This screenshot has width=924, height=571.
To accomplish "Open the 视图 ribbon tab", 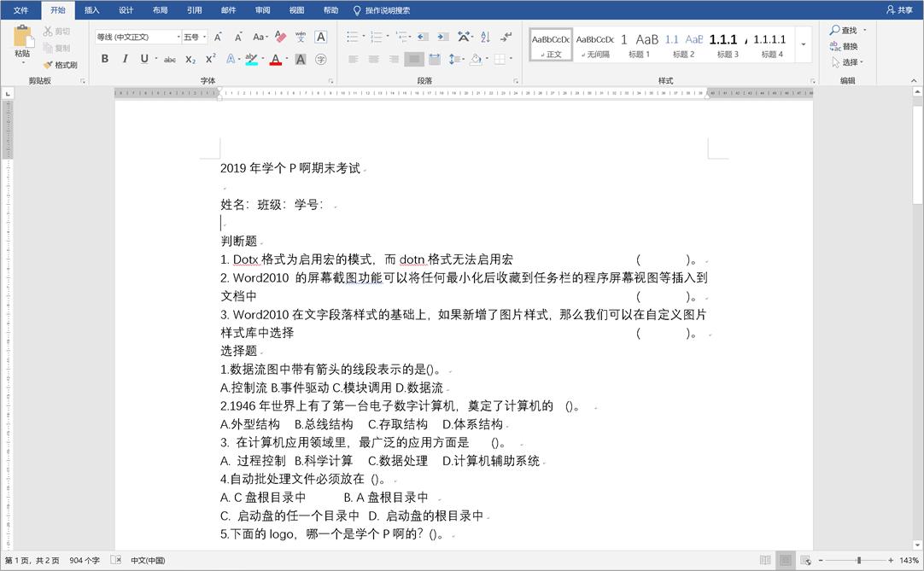I will (295, 10).
